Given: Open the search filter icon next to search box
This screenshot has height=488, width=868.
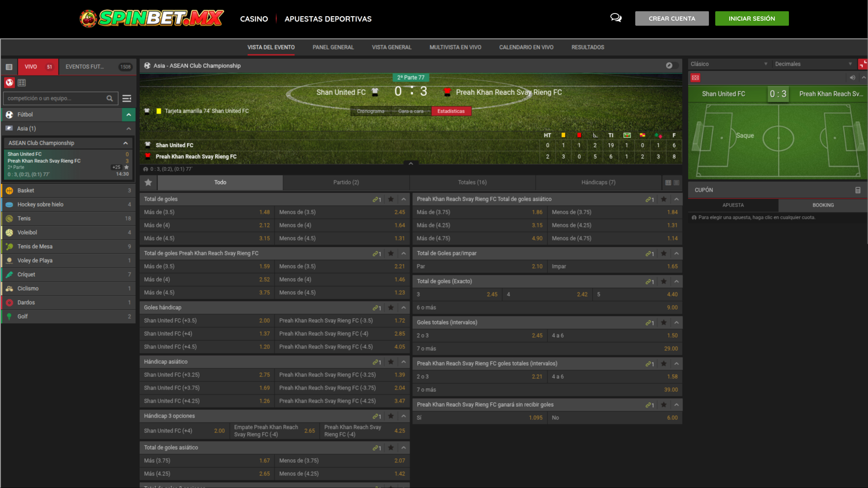Looking at the screenshot, I should (x=127, y=98).
